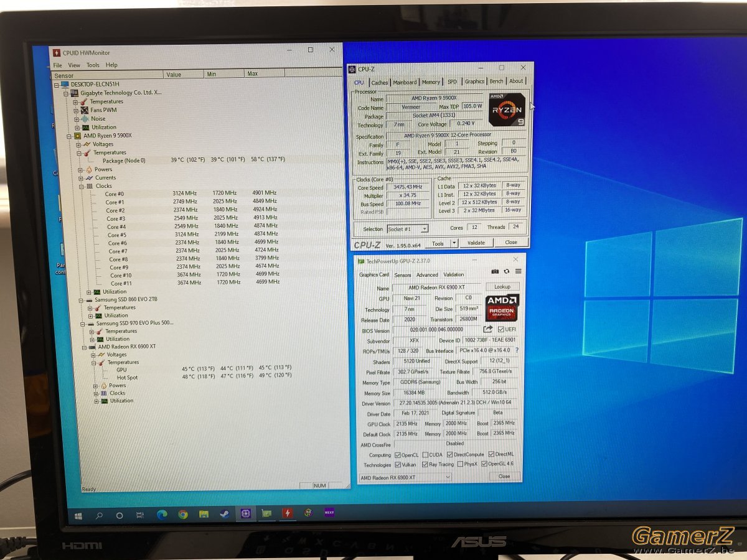Open the HWMonitor File menu

(x=57, y=65)
